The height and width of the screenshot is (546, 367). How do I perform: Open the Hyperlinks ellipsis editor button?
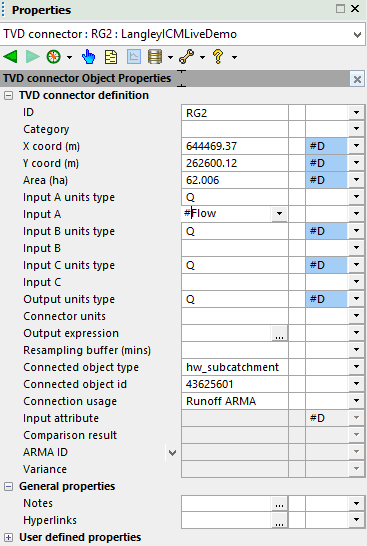click(279, 520)
